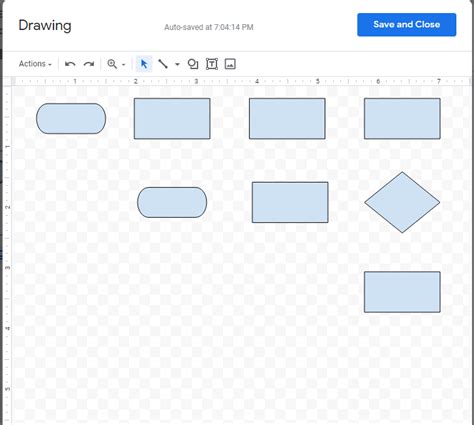
Task: Open the Actions dropdown menu
Action: (x=35, y=64)
